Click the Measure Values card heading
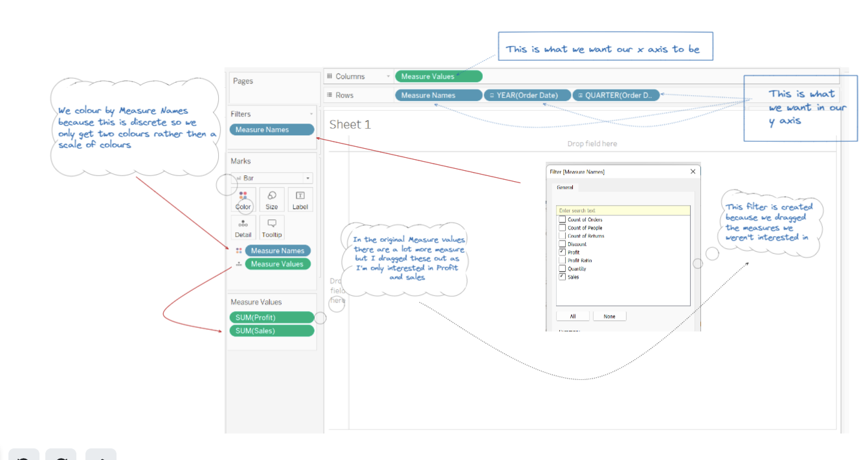868x460 pixels. 256,302
